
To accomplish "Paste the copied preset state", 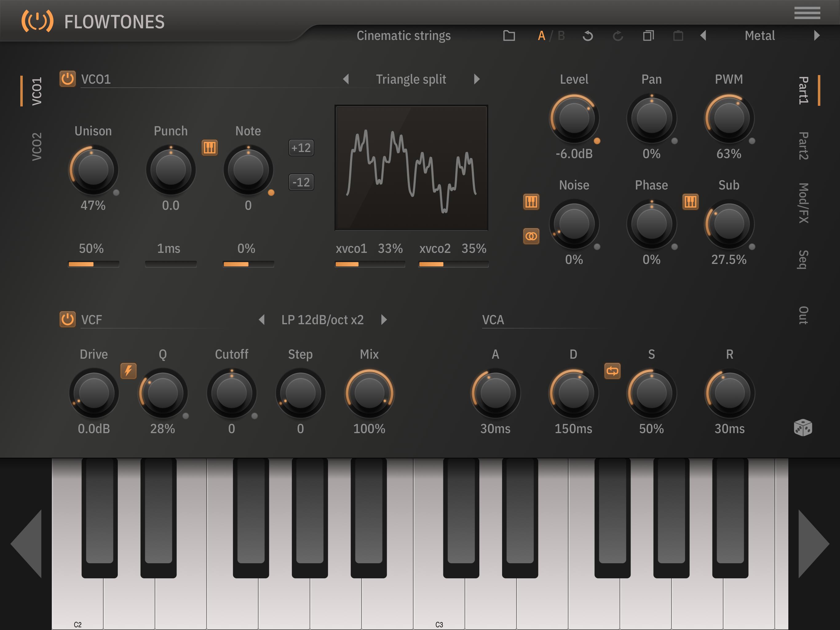I will (678, 36).
